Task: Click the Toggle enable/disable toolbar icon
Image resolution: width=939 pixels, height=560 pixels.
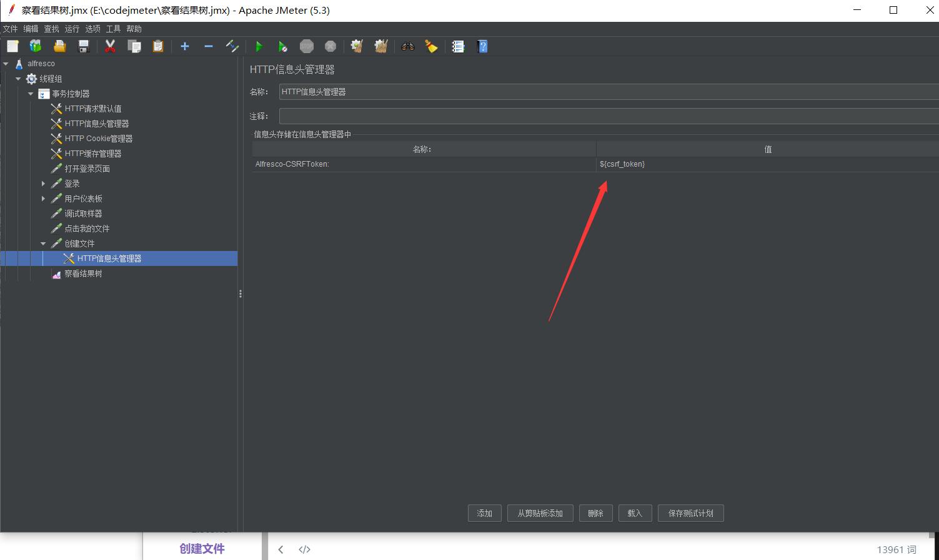Action: coord(232,46)
